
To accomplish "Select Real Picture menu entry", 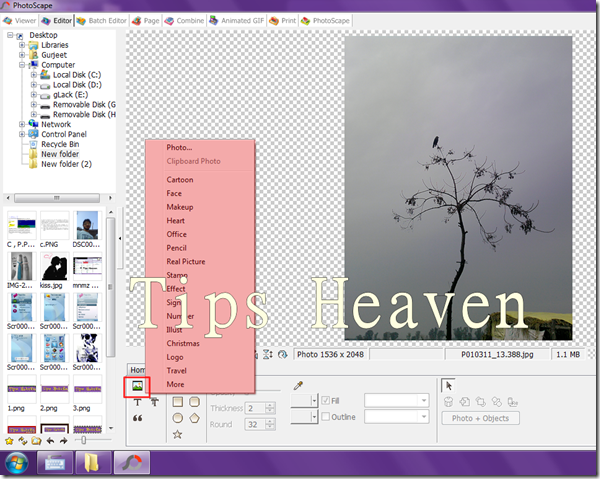I will [186, 262].
